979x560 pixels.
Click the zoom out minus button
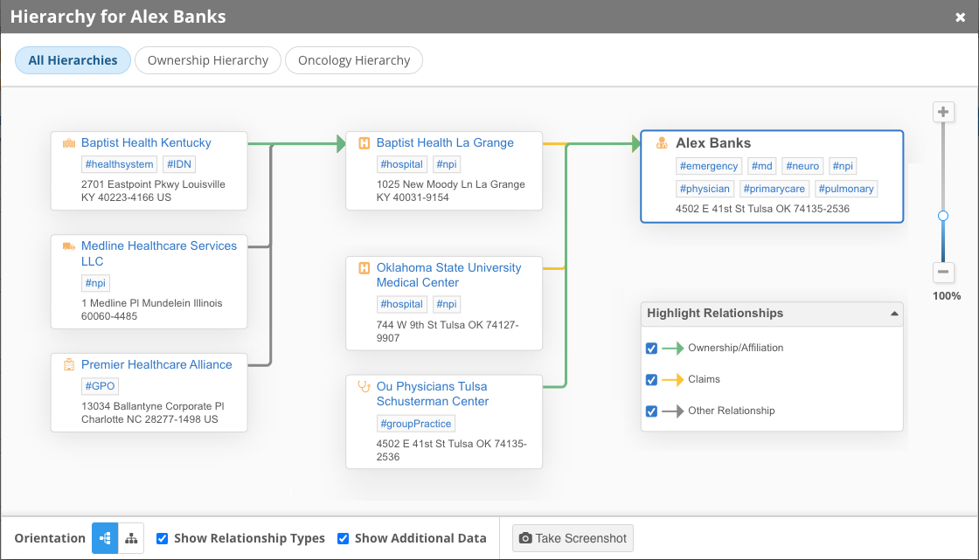pos(943,272)
